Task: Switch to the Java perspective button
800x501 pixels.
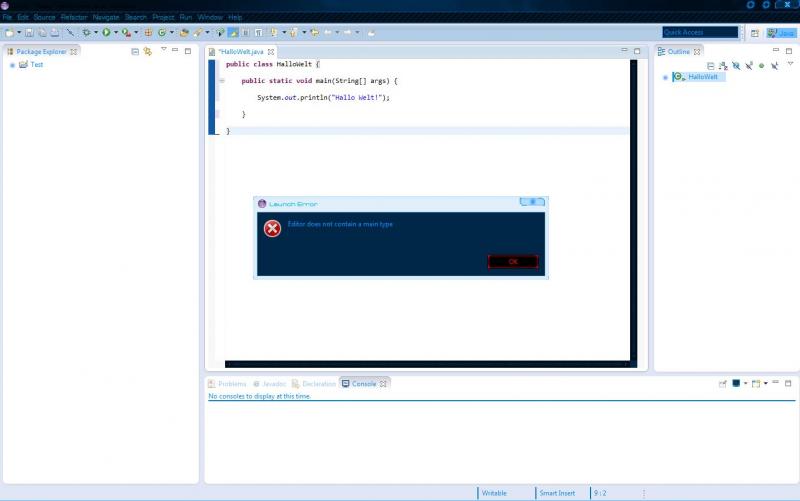Action: [x=781, y=33]
